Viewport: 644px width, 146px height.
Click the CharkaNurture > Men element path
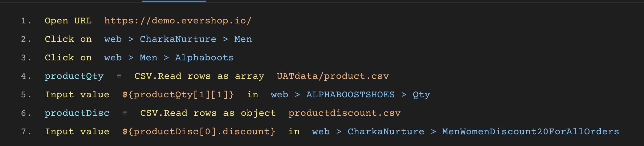click(x=196, y=39)
